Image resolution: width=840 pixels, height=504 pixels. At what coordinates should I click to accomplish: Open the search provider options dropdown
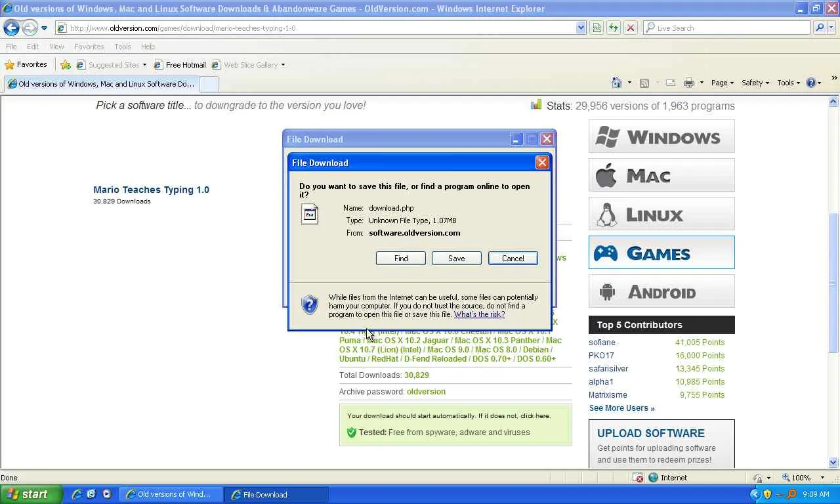point(831,28)
